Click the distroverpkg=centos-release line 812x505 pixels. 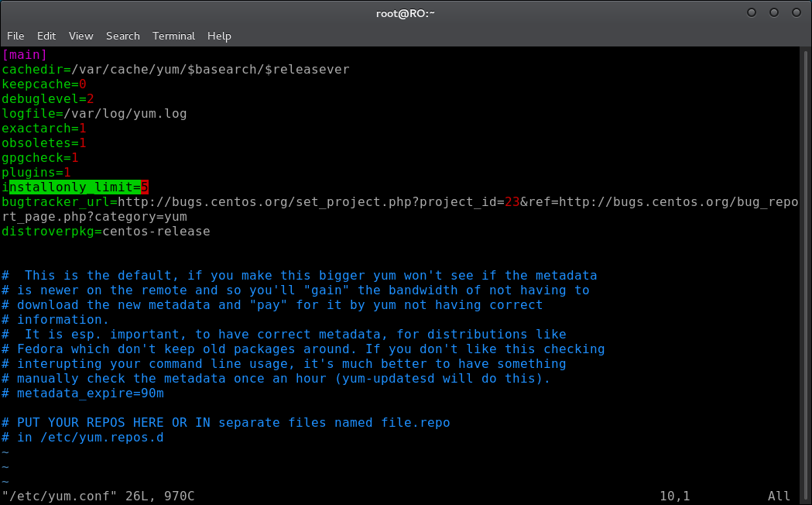click(x=105, y=231)
